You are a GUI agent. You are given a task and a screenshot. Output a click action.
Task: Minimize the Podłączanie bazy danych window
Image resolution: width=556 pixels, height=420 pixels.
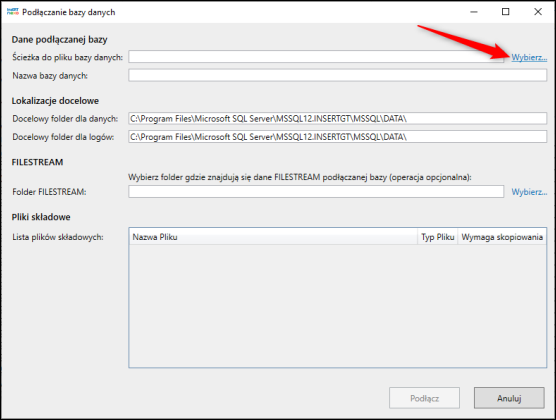pyautogui.click(x=474, y=12)
